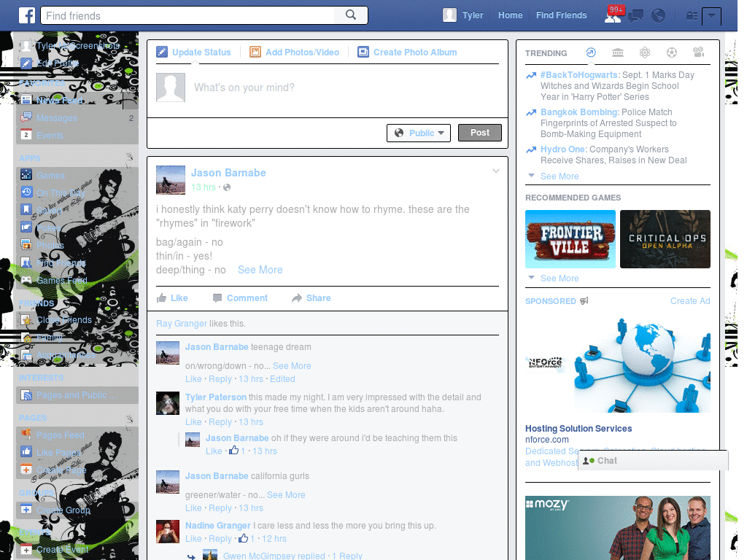Open the Frontier Ville game thumbnail
The image size is (747, 560).
570,239
